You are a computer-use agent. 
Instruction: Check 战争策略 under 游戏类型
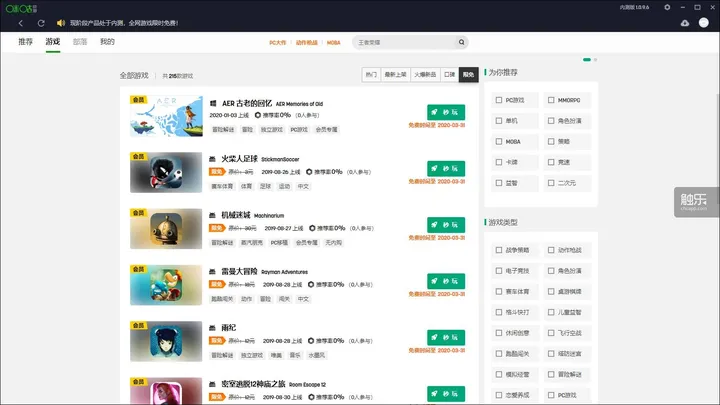pos(499,250)
